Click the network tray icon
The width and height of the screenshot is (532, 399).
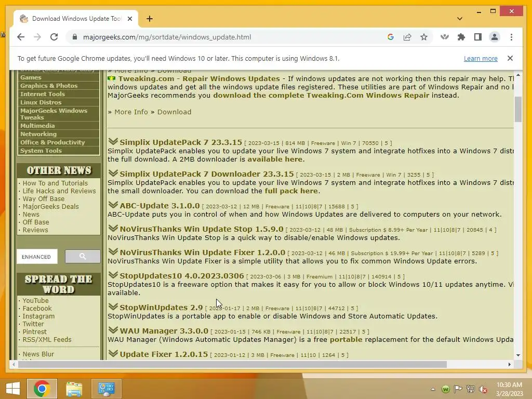click(x=471, y=389)
